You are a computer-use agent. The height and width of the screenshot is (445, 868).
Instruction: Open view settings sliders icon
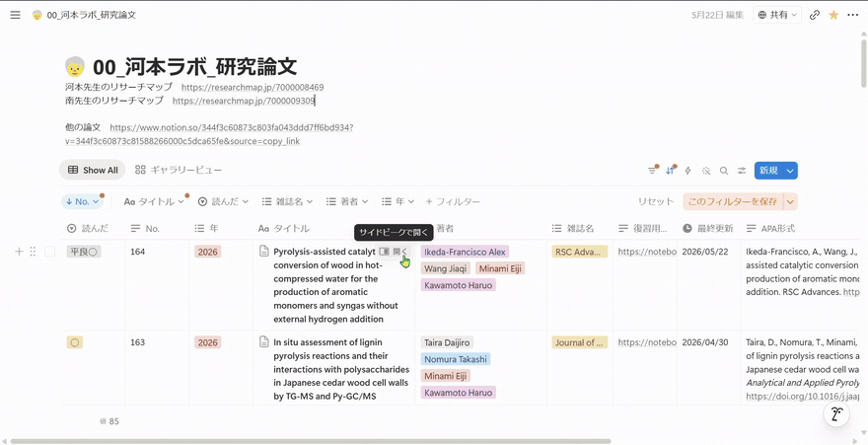[741, 171]
